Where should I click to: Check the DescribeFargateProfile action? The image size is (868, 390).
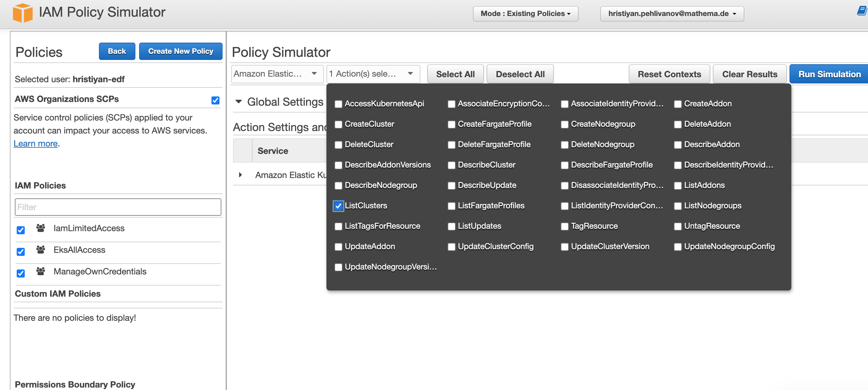coord(564,165)
